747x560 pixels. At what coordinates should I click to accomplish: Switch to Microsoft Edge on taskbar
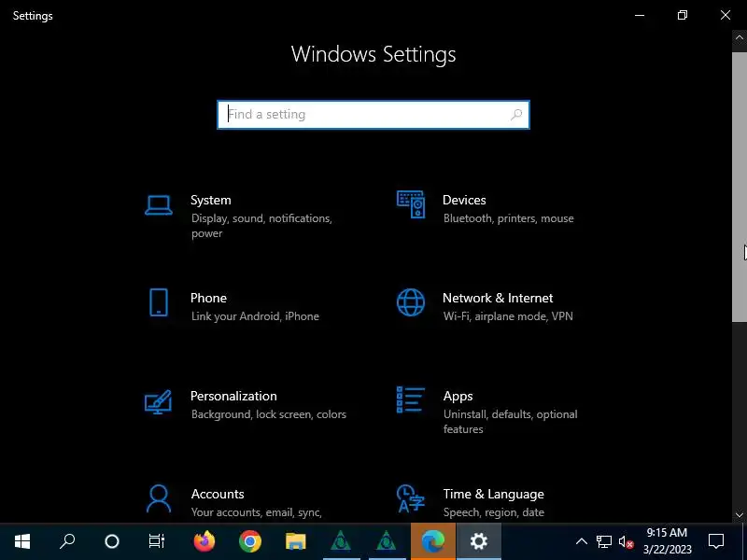tap(433, 541)
